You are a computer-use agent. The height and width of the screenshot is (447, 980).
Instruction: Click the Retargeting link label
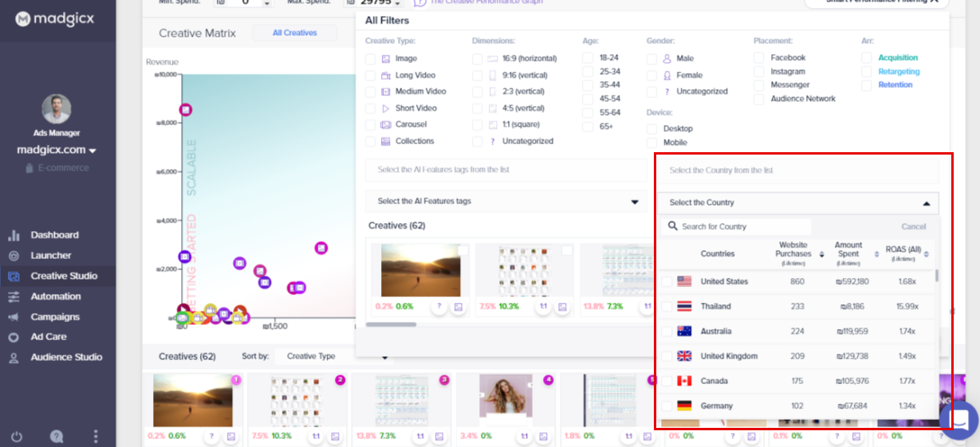point(899,72)
